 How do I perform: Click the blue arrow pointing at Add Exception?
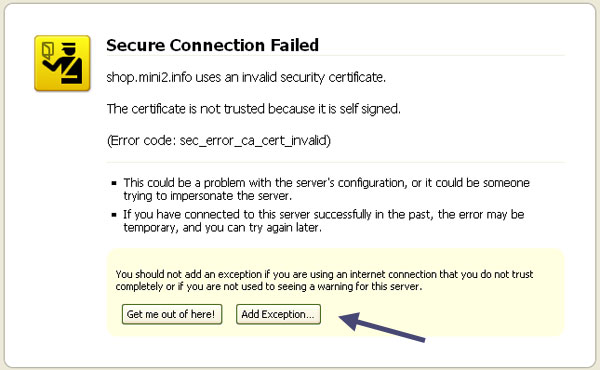click(x=382, y=327)
